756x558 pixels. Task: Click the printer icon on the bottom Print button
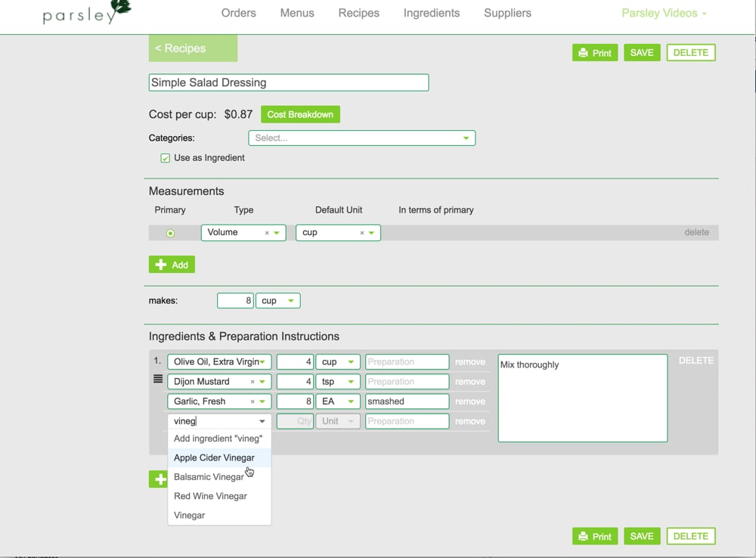click(583, 536)
